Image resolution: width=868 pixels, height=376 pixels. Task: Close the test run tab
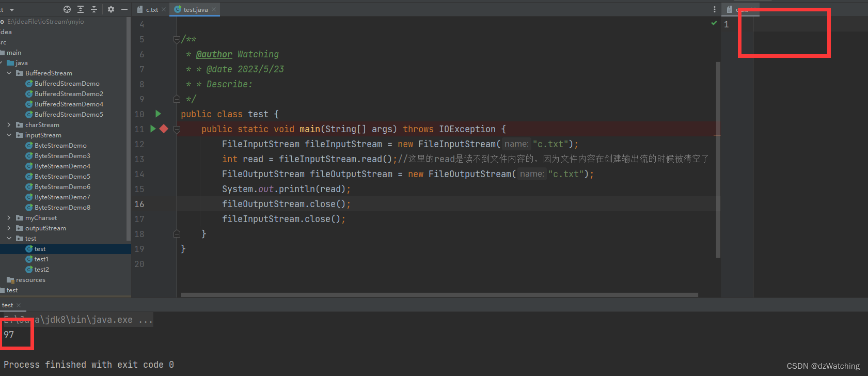coord(19,305)
